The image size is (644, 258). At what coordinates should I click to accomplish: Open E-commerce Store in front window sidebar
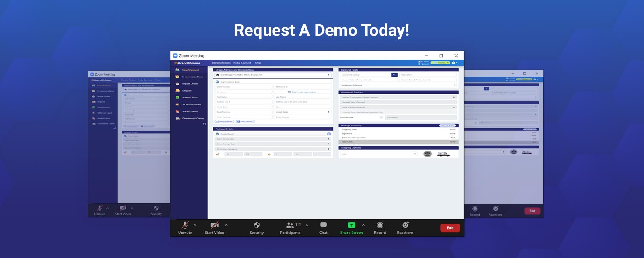pos(189,77)
